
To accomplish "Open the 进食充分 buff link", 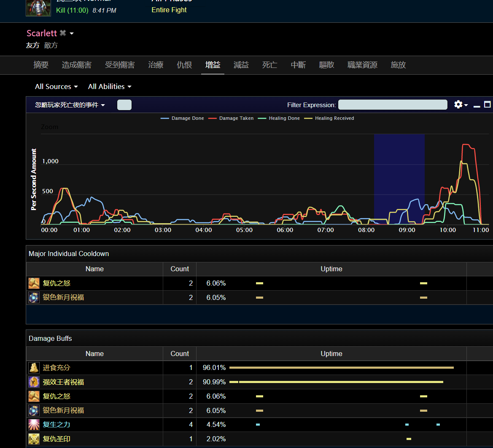I will click(x=57, y=367).
